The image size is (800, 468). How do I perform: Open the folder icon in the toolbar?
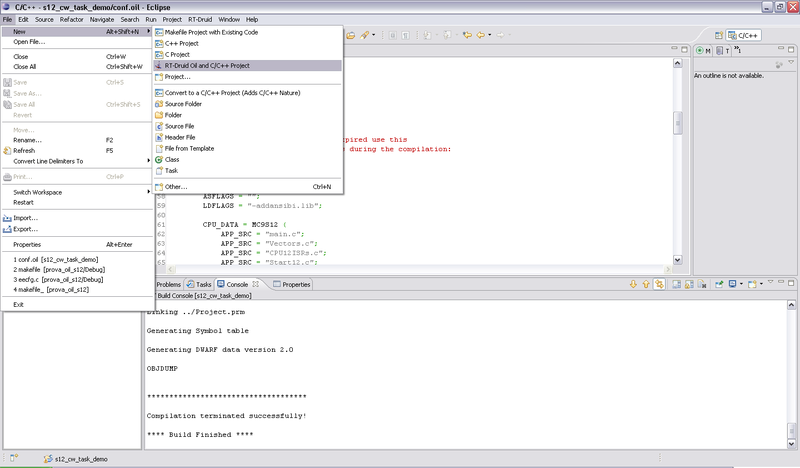[351, 35]
